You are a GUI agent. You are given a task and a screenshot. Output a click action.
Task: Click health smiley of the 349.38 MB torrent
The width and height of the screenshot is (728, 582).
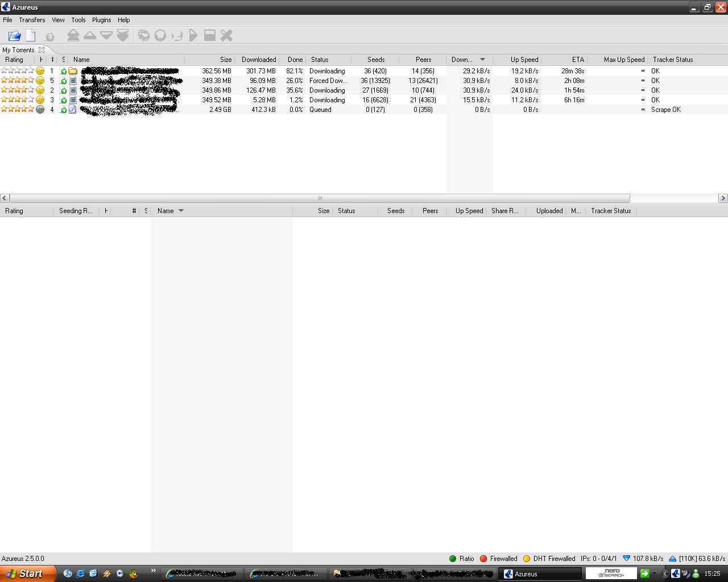[40, 81]
